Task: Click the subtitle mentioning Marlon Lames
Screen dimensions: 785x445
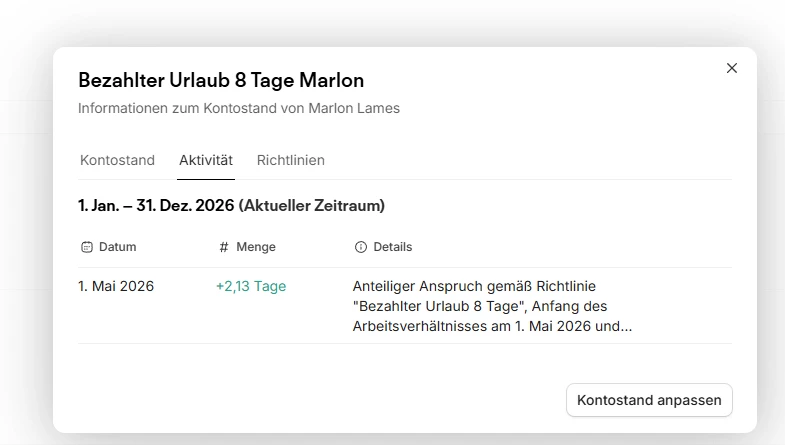Action: click(239, 108)
